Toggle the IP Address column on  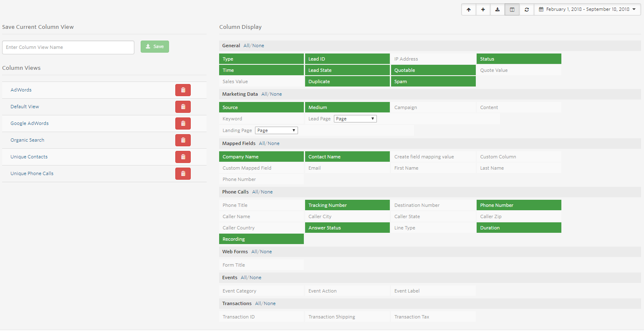click(x=433, y=59)
